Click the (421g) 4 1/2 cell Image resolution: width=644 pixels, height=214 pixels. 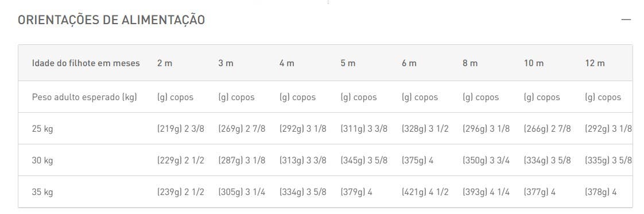point(425,193)
